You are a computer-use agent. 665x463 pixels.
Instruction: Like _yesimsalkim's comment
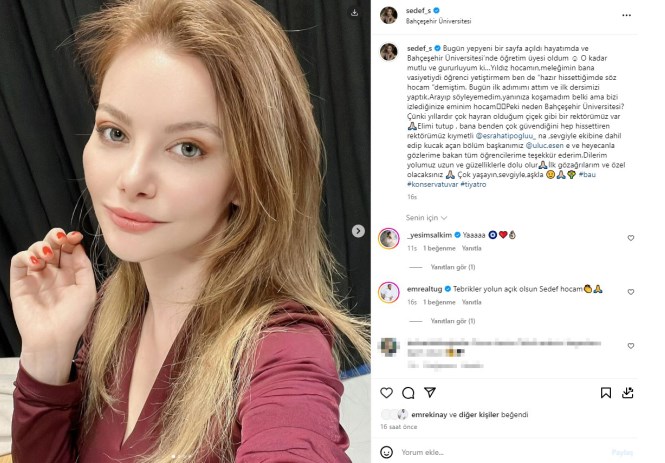tap(631, 238)
